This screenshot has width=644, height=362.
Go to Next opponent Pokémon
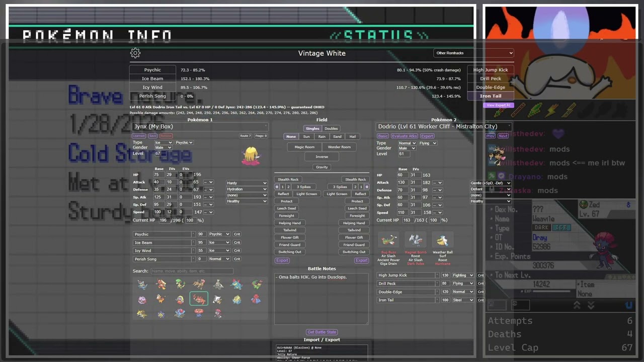(503, 136)
